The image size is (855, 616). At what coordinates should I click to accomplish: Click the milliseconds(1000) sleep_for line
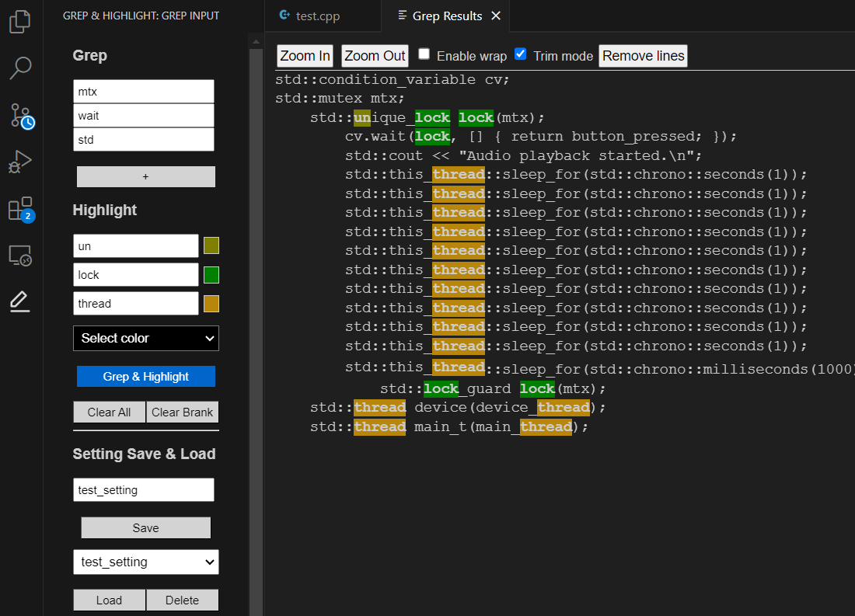pos(599,368)
